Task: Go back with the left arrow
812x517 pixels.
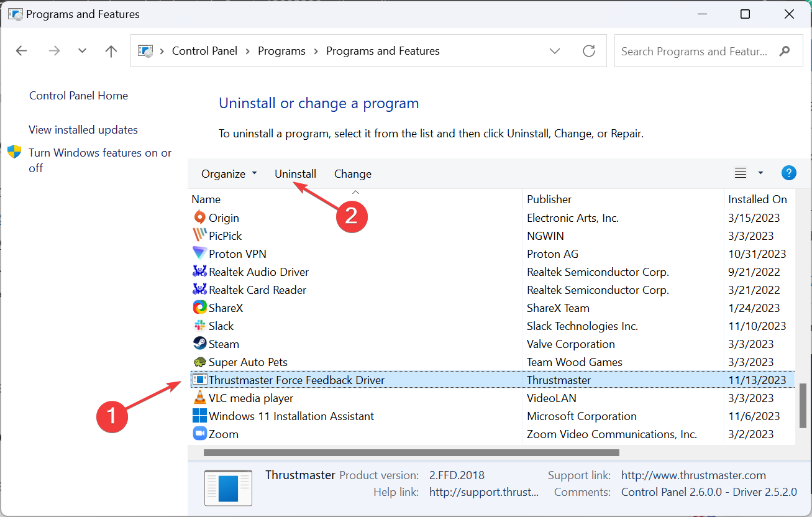Action: tap(22, 51)
